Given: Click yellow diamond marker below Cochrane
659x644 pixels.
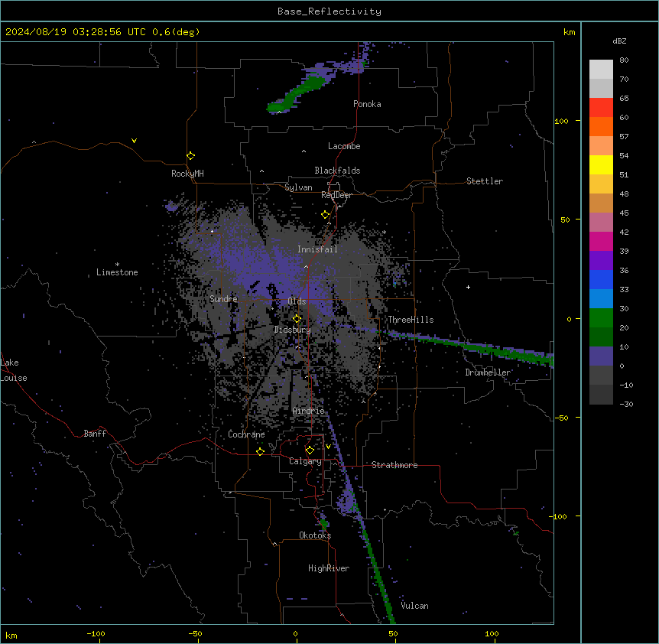Looking at the screenshot, I should coord(260,451).
